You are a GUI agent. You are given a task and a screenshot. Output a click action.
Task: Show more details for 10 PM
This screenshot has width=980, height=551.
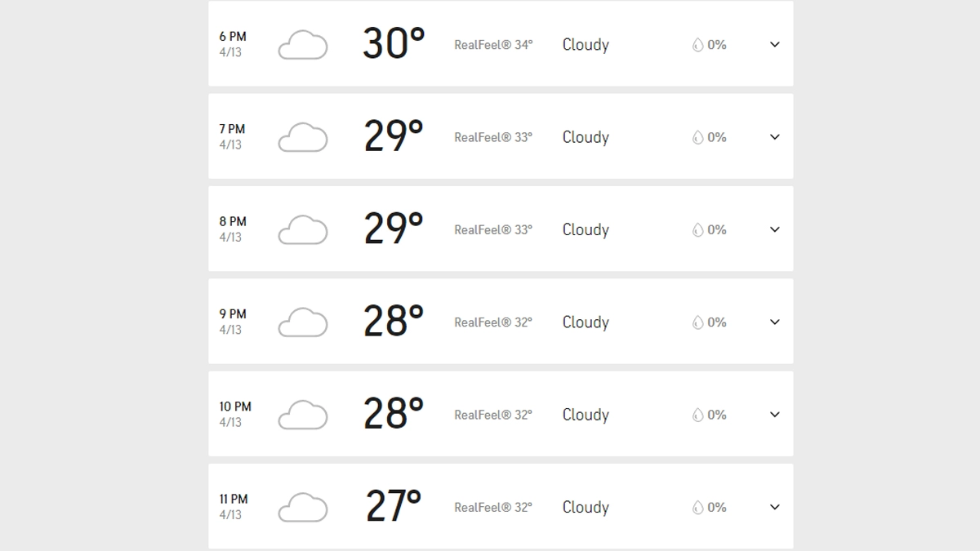(775, 415)
